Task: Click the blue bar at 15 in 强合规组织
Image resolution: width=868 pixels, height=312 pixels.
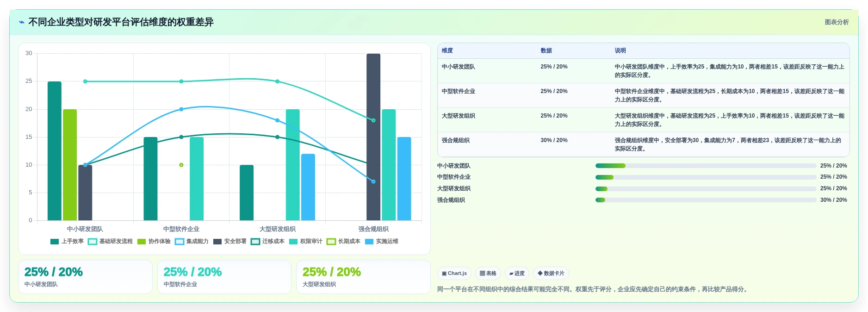Action: point(404,179)
